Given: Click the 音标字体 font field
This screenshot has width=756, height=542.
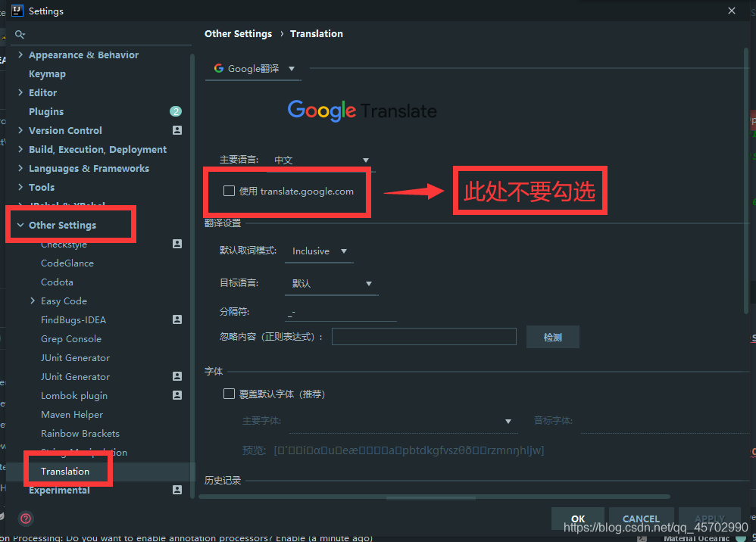Looking at the screenshot, I should (665, 421).
